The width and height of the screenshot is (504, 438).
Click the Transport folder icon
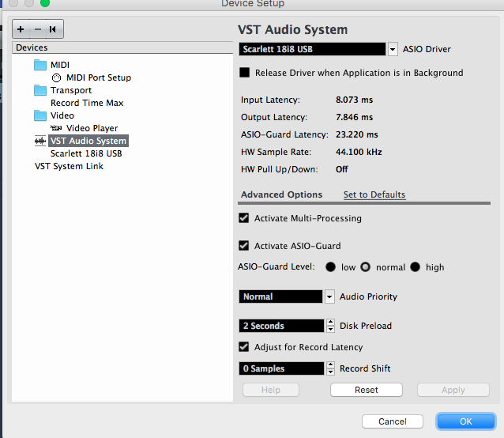click(x=40, y=90)
